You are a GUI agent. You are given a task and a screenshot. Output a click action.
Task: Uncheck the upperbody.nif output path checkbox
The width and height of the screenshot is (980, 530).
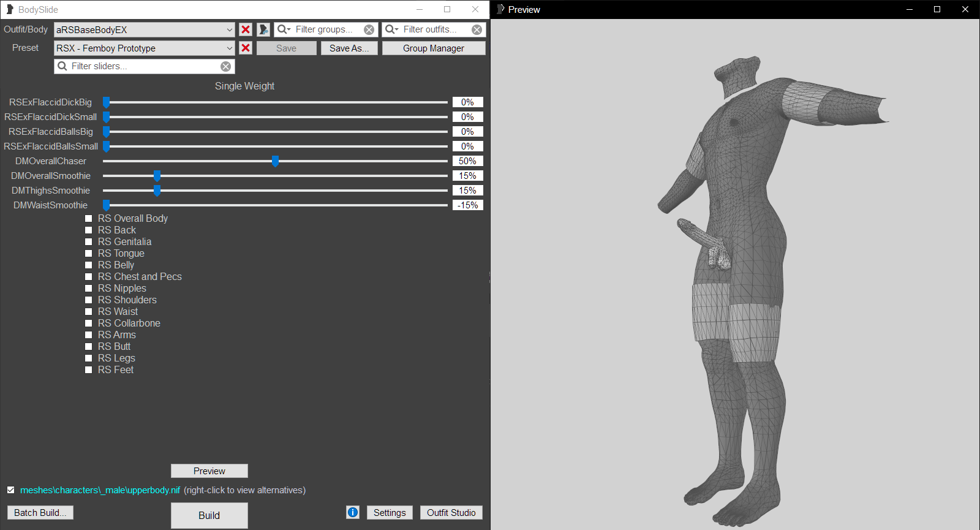(10, 490)
